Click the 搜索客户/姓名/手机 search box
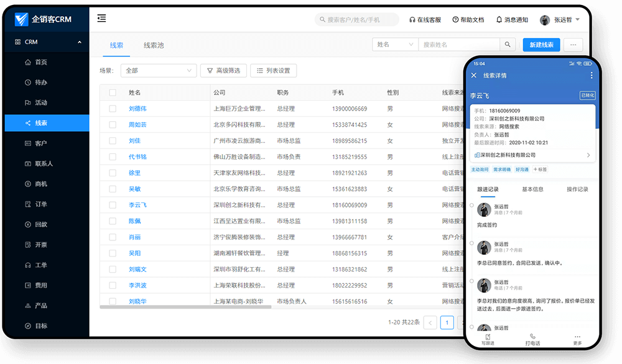The height and width of the screenshot is (364, 622). coord(357,19)
